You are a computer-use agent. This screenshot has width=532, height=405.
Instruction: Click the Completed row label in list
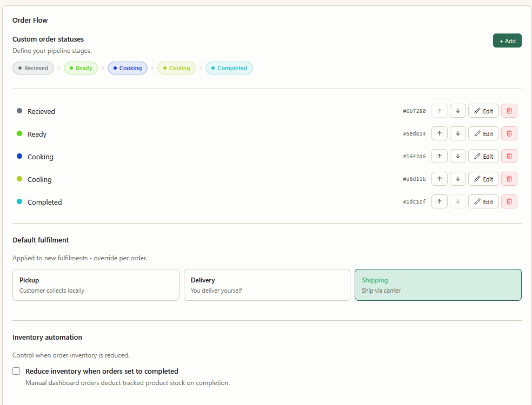(x=45, y=202)
